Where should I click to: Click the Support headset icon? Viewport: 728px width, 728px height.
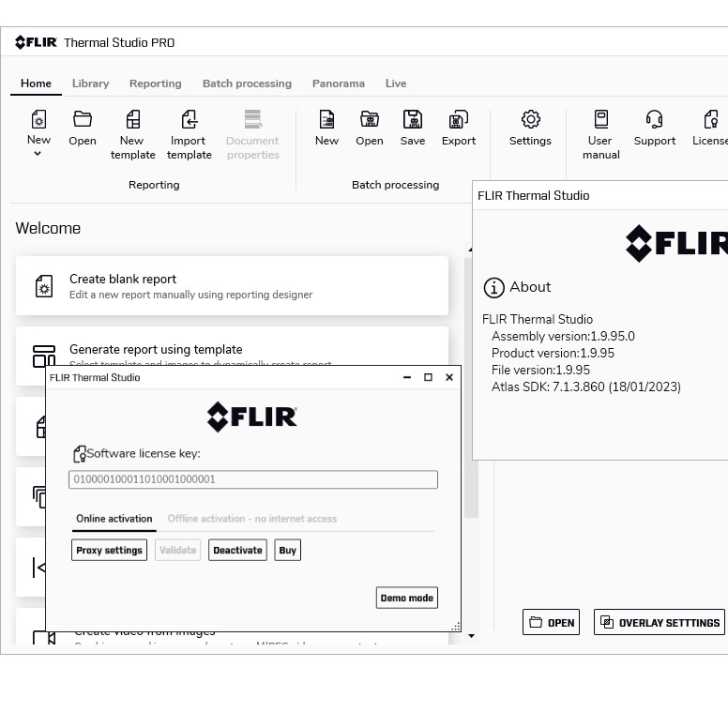click(x=654, y=119)
